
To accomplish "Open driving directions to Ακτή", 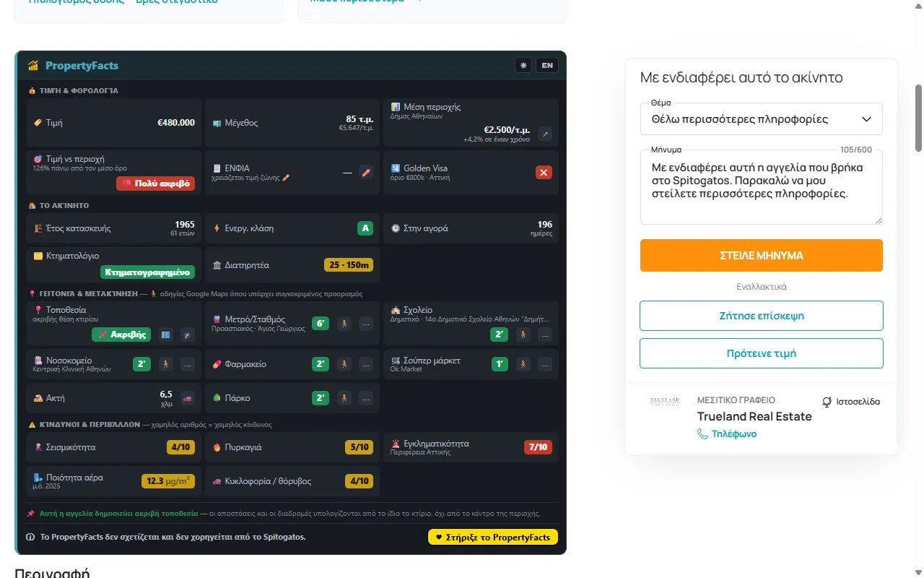I will [x=187, y=398].
